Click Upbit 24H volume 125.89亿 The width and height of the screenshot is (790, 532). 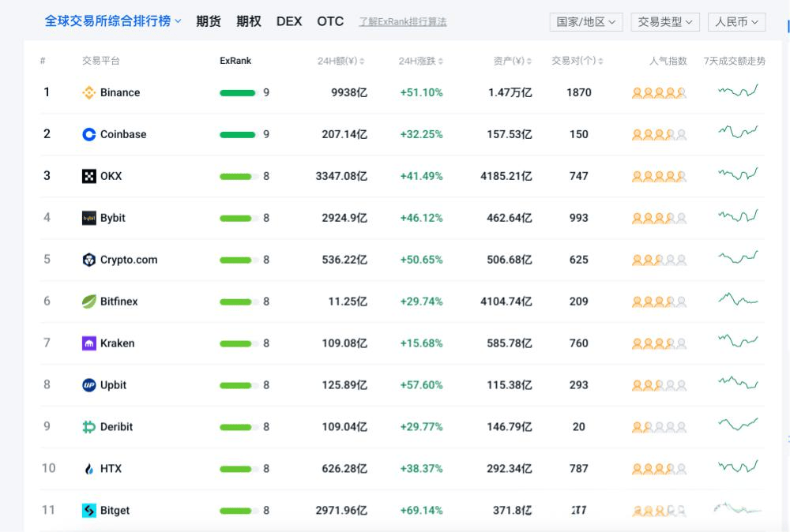pos(344,385)
